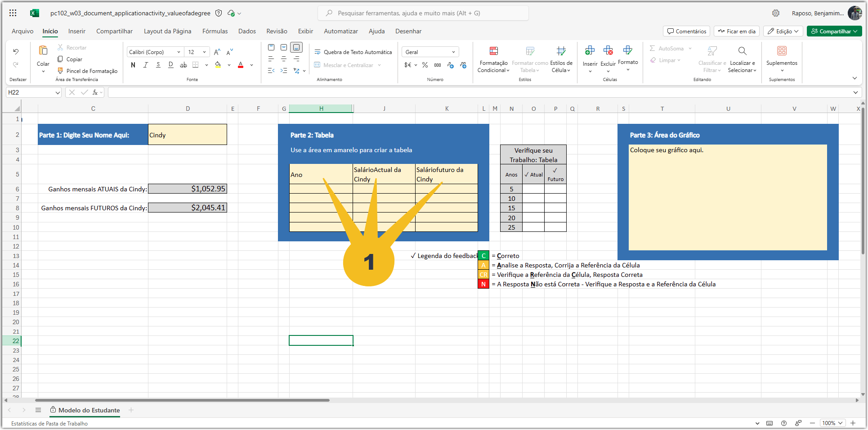The image size is (868, 430).
Task: Open the settings gear icon
Action: (776, 13)
